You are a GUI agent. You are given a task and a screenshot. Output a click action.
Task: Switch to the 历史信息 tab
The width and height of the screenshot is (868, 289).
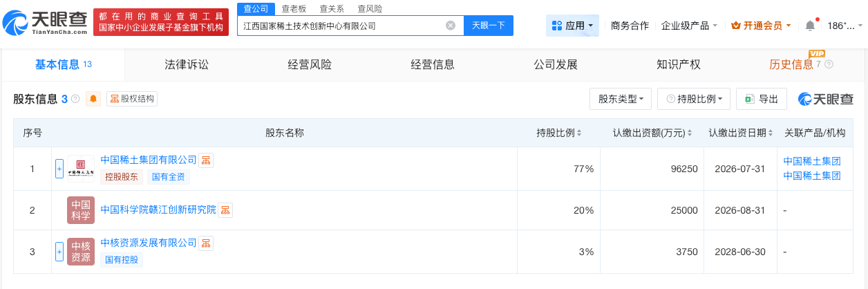pos(792,64)
